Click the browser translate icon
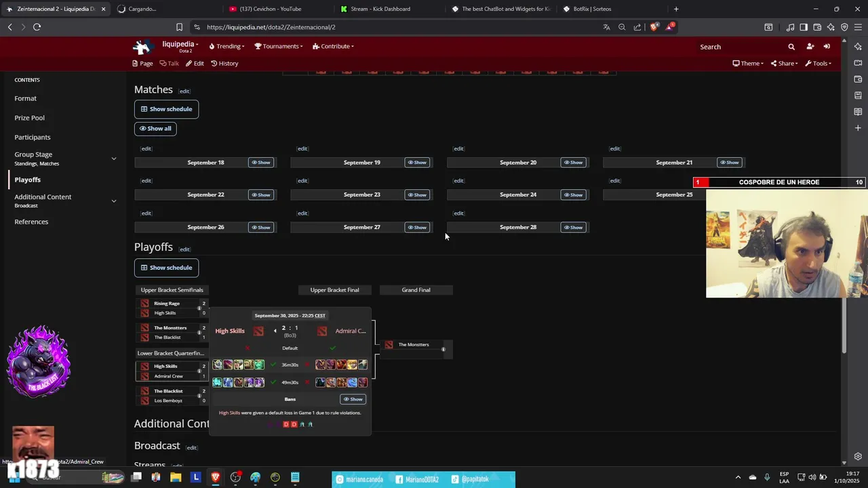The image size is (868, 488). click(606, 27)
